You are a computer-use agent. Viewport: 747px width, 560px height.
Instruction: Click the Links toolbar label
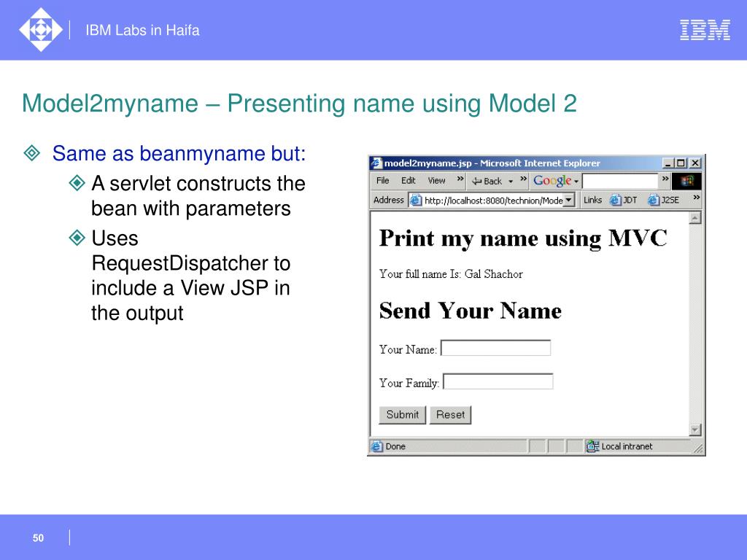coord(592,200)
